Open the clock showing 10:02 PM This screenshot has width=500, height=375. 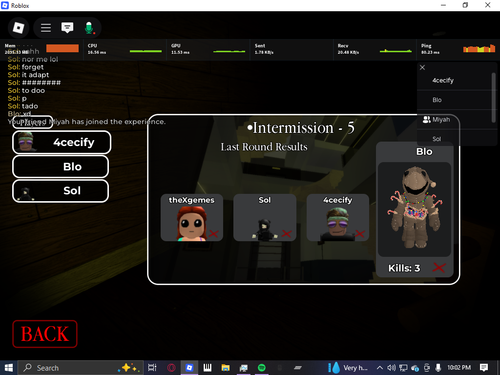[x=459, y=367]
